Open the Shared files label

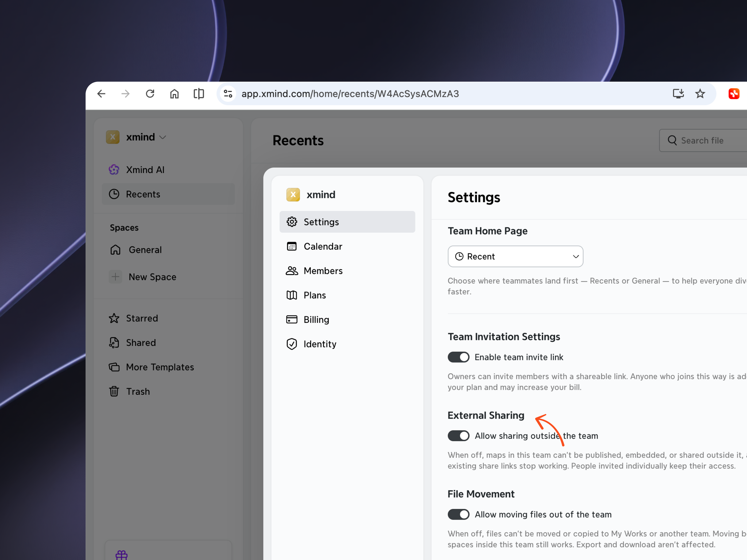141,343
